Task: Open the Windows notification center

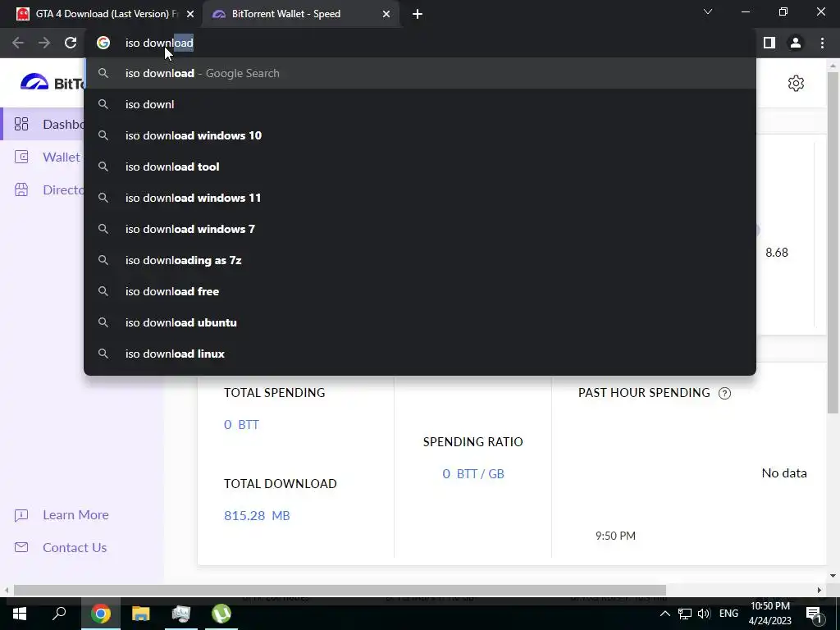Action: click(814, 614)
